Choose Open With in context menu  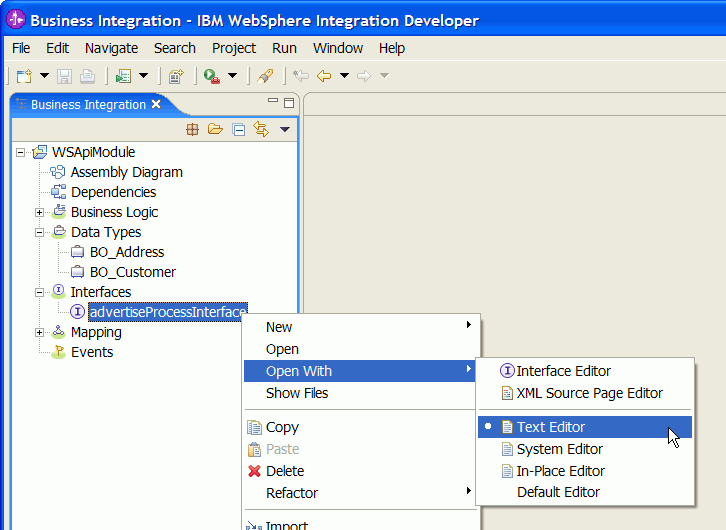coord(360,371)
